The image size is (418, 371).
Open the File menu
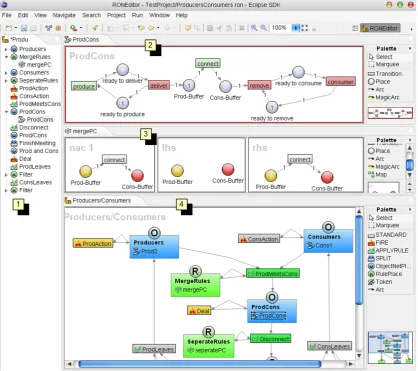click(7, 15)
